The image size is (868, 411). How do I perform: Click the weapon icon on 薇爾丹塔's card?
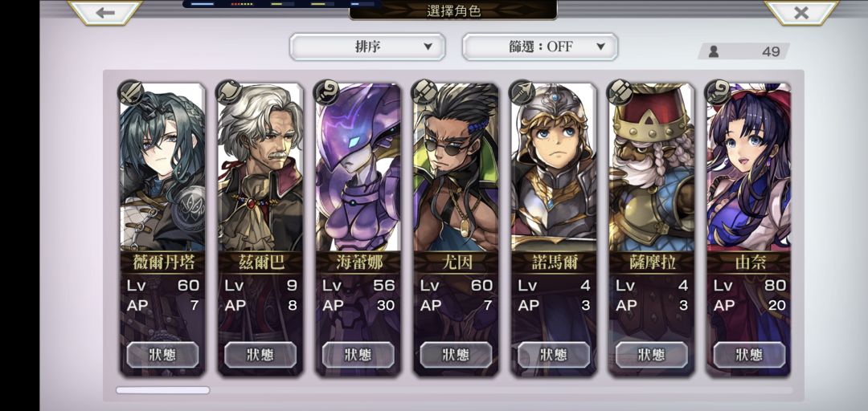(x=131, y=92)
